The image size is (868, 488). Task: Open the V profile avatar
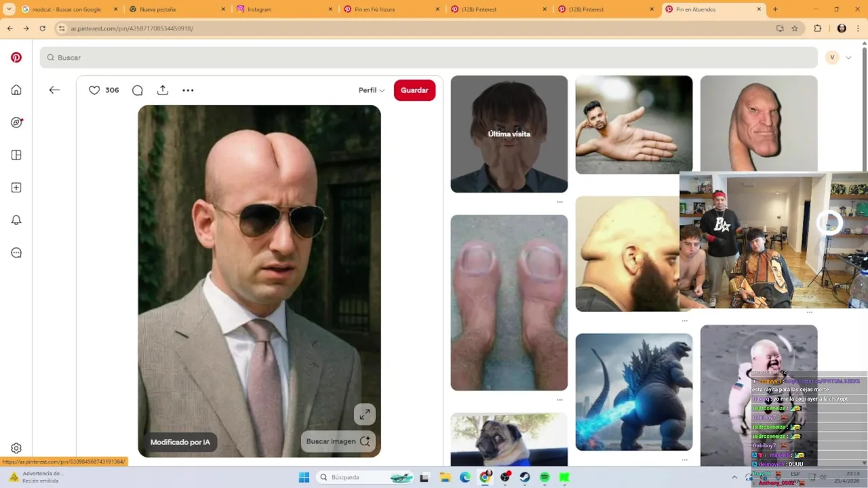coord(832,58)
